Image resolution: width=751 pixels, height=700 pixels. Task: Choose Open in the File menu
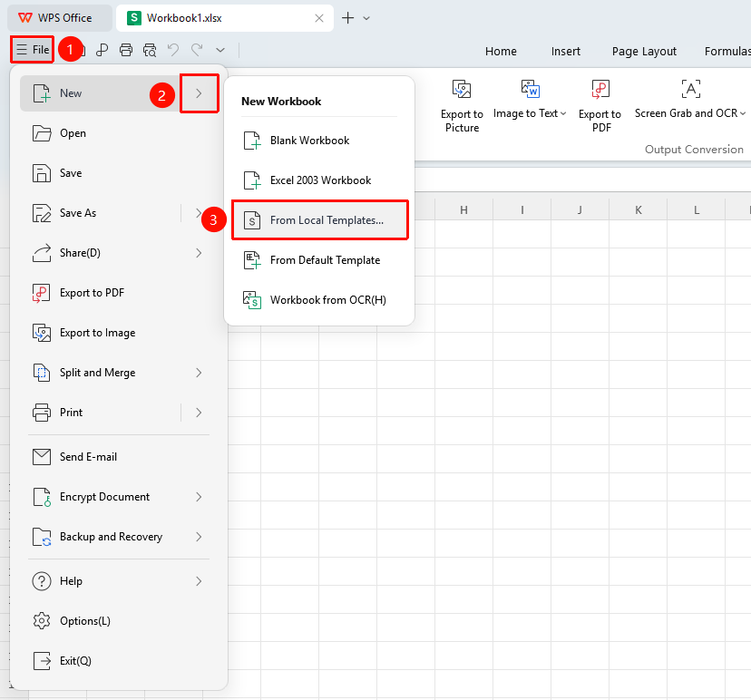(119, 133)
